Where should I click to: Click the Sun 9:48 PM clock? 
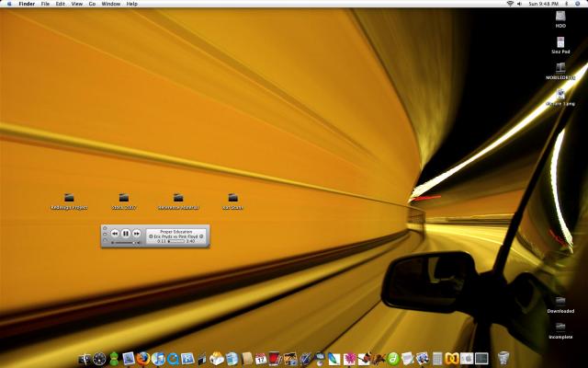[x=543, y=4]
